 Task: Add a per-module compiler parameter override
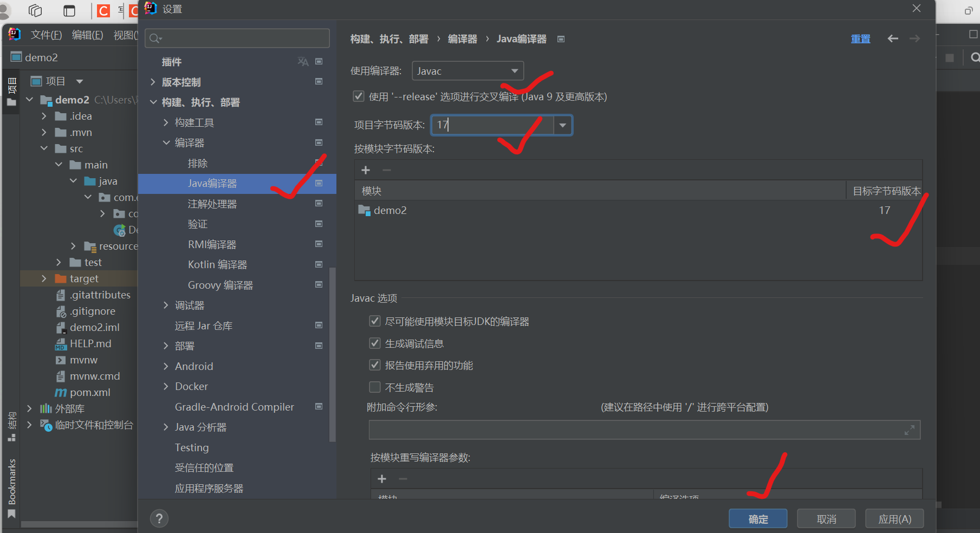382,479
